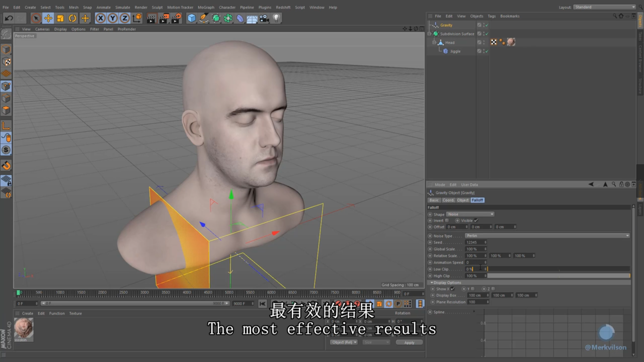644x362 pixels.
Task: Click the High Clip slider bar
Action: click(x=558, y=276)
